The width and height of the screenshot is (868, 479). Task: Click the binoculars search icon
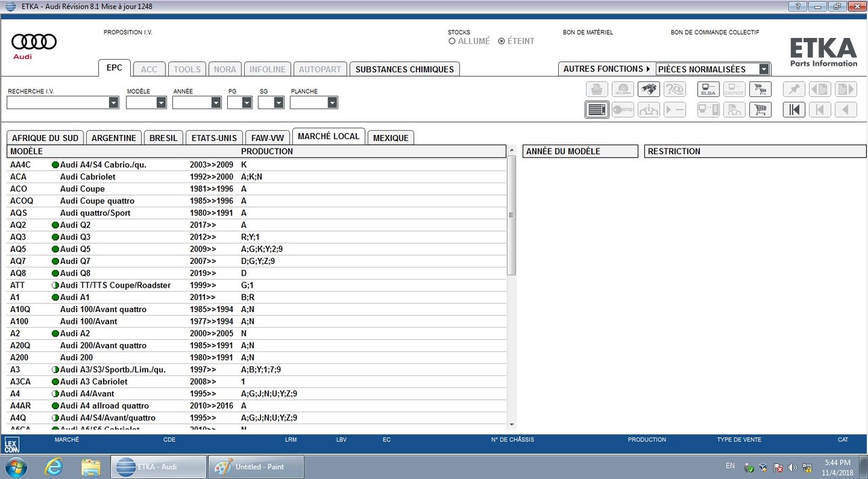click(649, 89)
